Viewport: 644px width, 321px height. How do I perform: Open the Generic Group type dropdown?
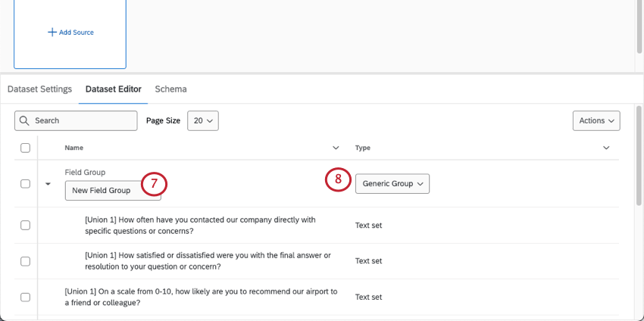click(x=392, y=184)
